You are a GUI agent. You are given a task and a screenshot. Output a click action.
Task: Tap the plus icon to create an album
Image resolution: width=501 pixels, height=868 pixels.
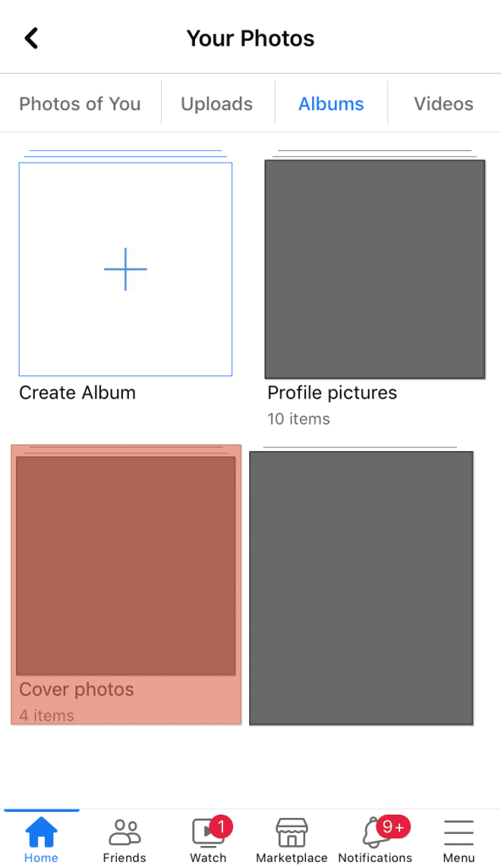coord(125,270)
